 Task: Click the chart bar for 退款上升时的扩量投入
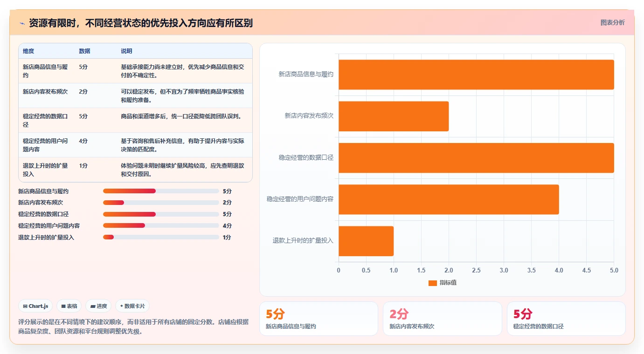coord(366,241)
